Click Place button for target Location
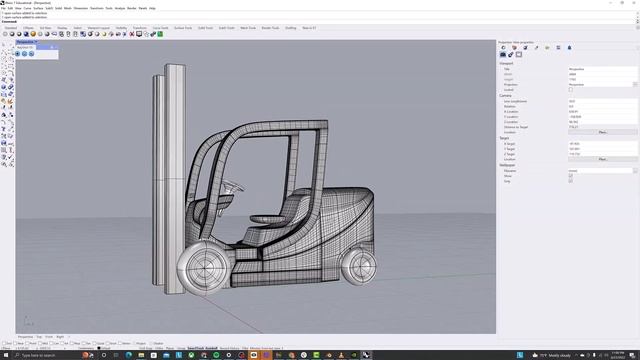This screenshot has height=360, width=640. (x=602, y=159)
